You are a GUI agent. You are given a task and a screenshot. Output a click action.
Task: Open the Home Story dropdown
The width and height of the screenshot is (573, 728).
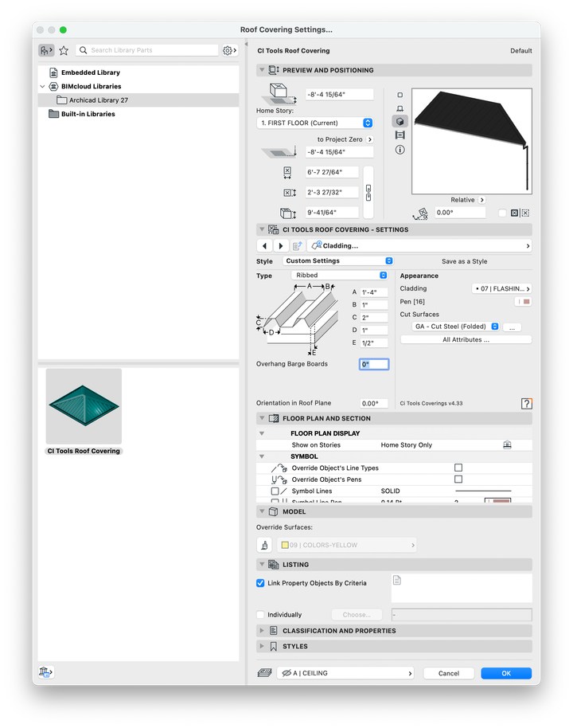coord(315,123)
